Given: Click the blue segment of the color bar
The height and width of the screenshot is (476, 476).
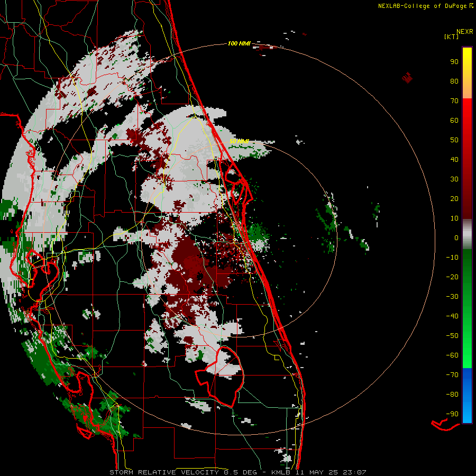Looking at the screenshot, I should tap(467, 395).
